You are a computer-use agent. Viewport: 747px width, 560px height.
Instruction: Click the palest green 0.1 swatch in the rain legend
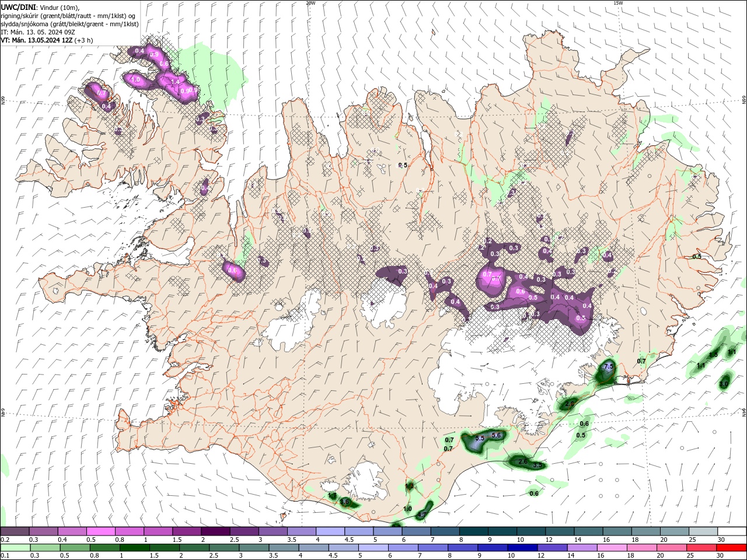(x=14, y=548)
